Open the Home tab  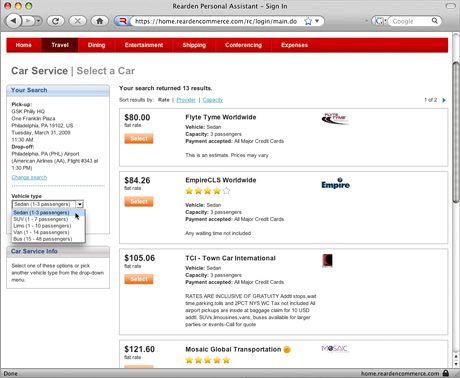click(x=23, y=45)
